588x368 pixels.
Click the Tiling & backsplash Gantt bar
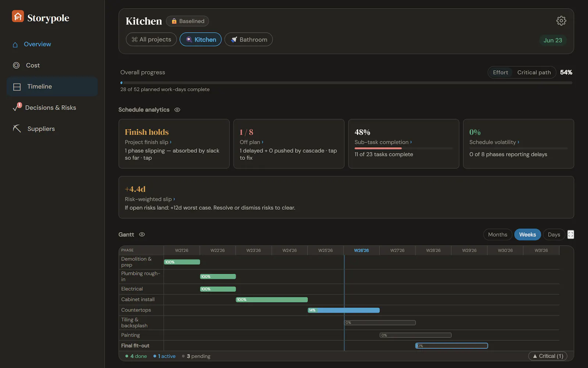point(380,323)
